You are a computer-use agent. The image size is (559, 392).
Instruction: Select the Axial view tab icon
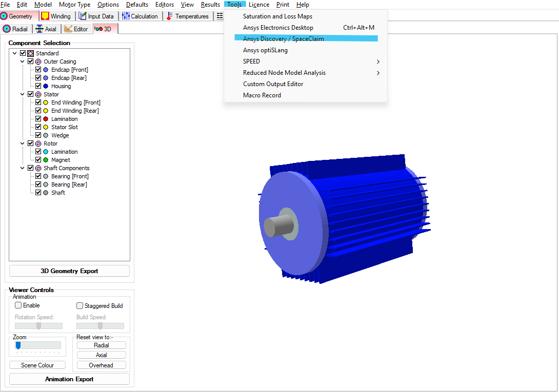click(x=38, y=29)
